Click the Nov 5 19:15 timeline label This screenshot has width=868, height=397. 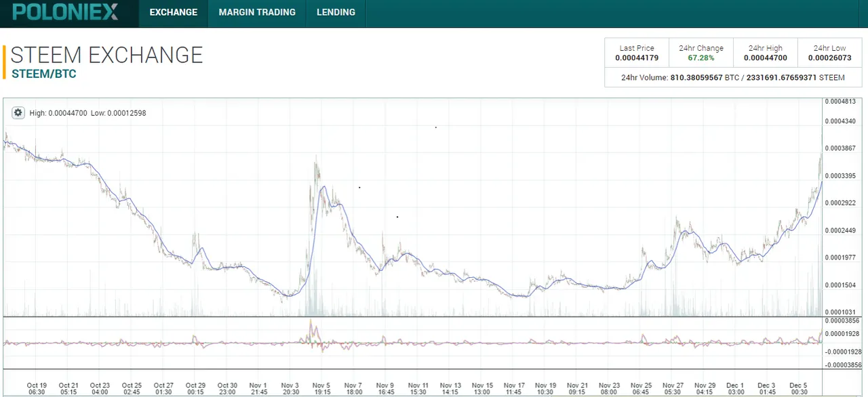click(322, 388)
